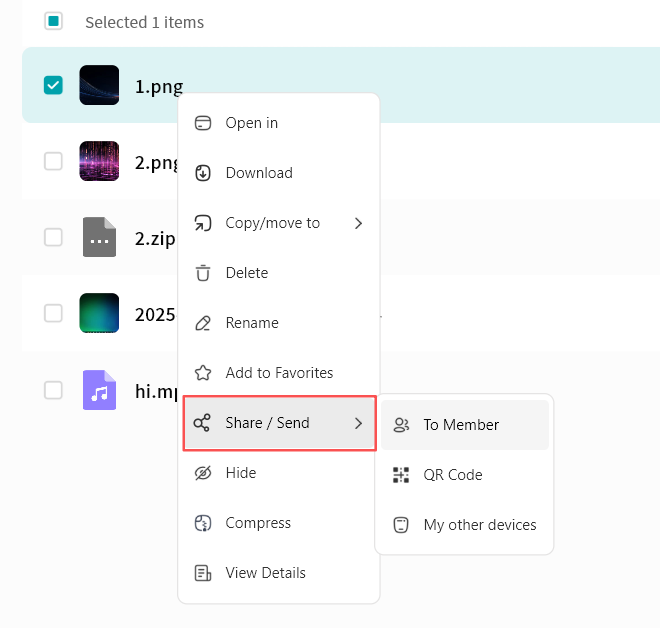Screen dimensions: 660x628
Task: Uncheck the 1.png checkbox
Action: coord(53,85)
